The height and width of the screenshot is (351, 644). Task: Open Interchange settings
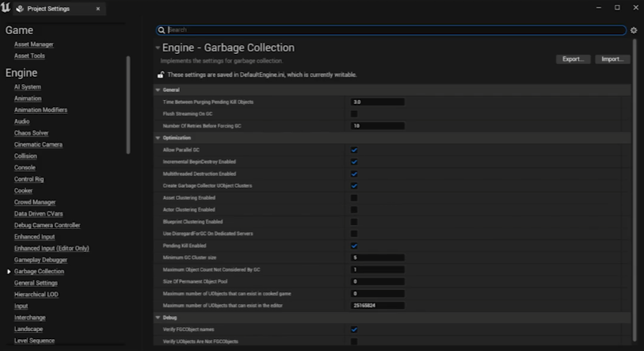(x=30, y=317)
